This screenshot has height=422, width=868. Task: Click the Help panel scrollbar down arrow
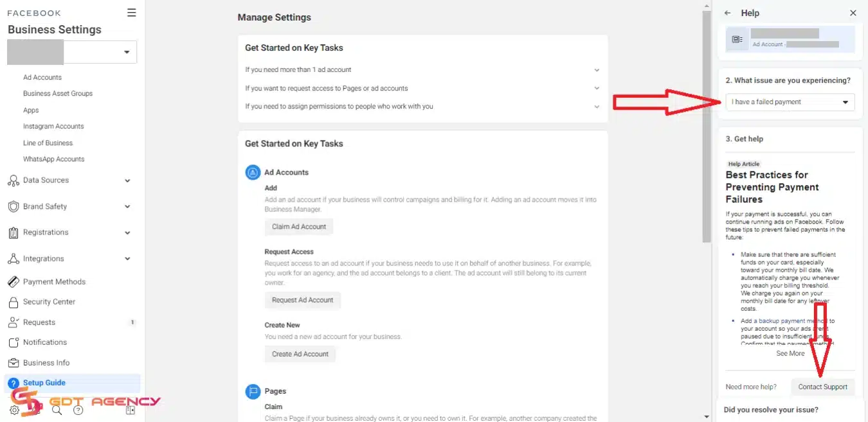point(707,417)
